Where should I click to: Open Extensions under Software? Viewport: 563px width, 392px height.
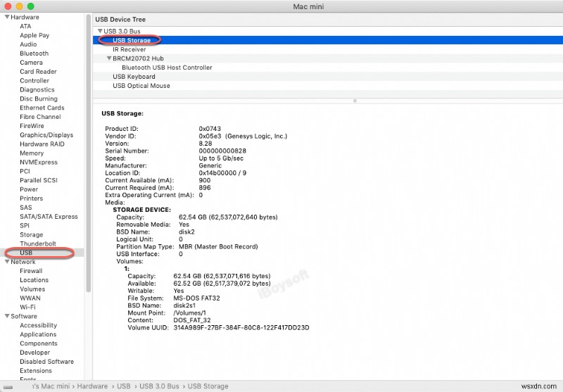36,370
